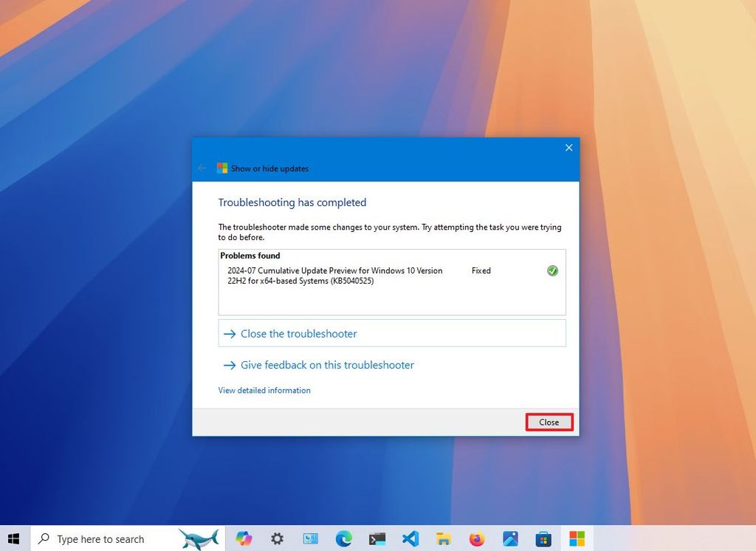This screenshot has width=756, height=551.
Task: Open Copilot from the taskbar
Action: (x=244, y=538)
